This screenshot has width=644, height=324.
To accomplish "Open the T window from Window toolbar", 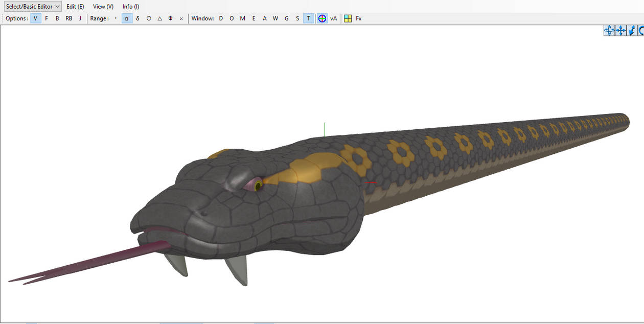I will point(308,18).
